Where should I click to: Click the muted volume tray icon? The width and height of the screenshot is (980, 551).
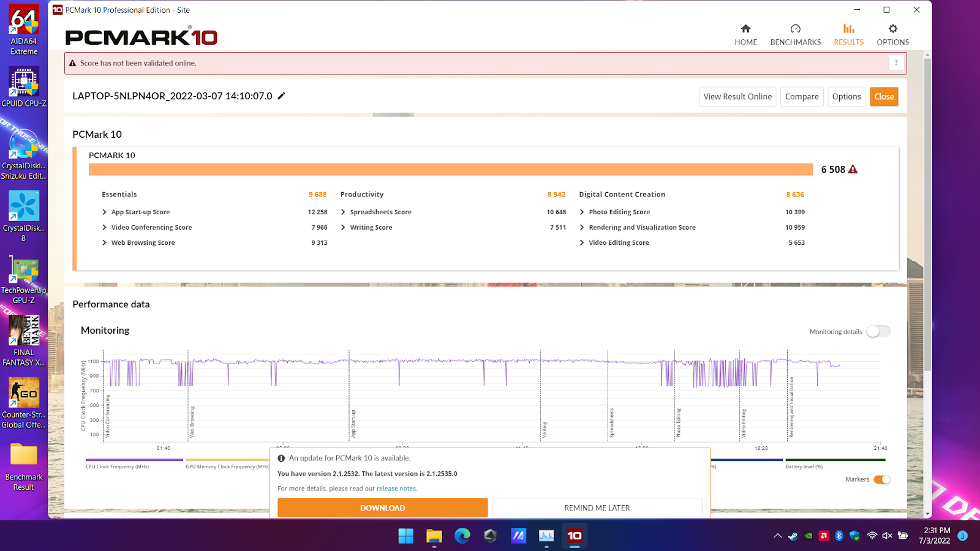[x=887, y=536]
